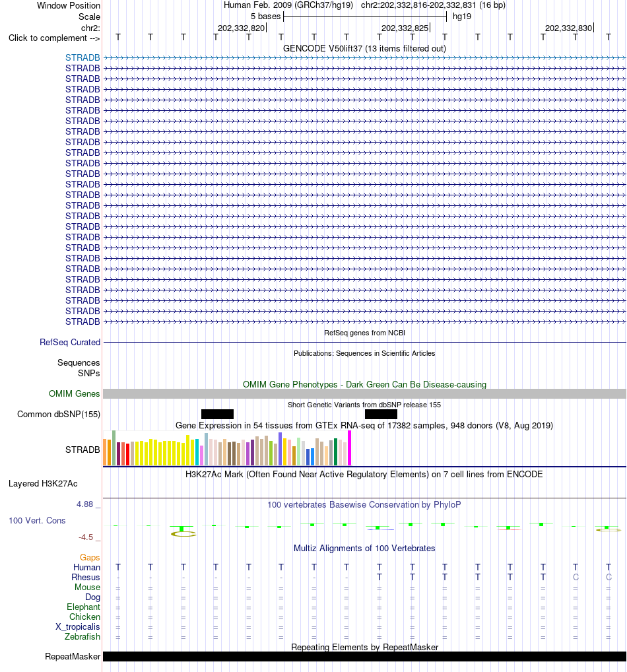This screenshot has height=672, width=627.
Task: Open the OMIM Gene Phenotypes track title
Action: click(x=364, y=384)
